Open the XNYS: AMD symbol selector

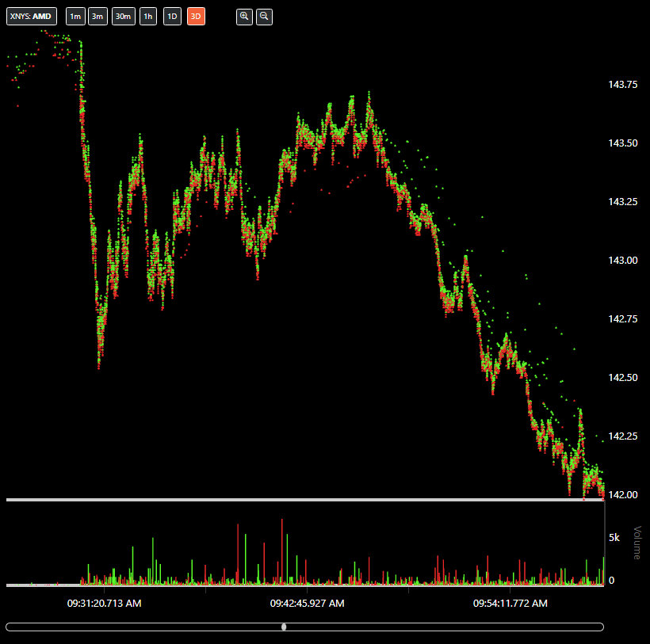tap(32, 17)
